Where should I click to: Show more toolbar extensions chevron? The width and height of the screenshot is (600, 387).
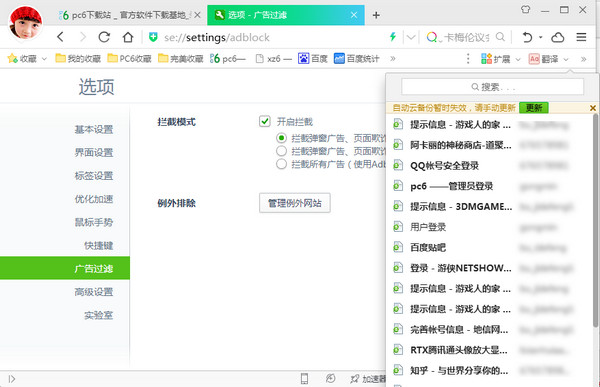click(x=584, y=59)
